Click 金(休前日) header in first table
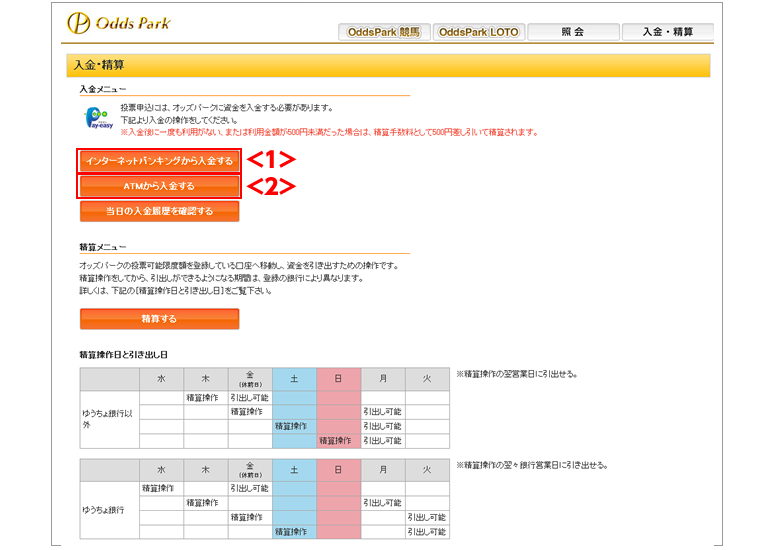Image resolution: width=770 pixels, height=550 pixels. tap(250, 379)
